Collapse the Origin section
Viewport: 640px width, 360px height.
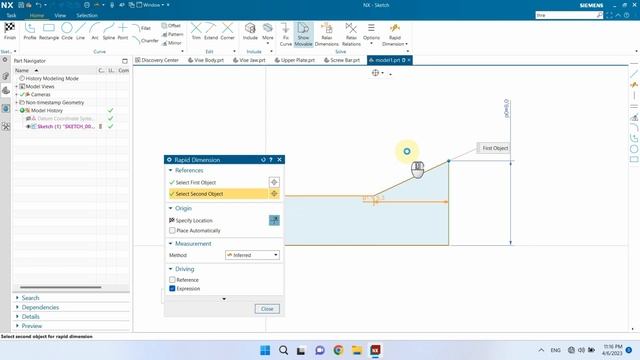click(171, 208)
